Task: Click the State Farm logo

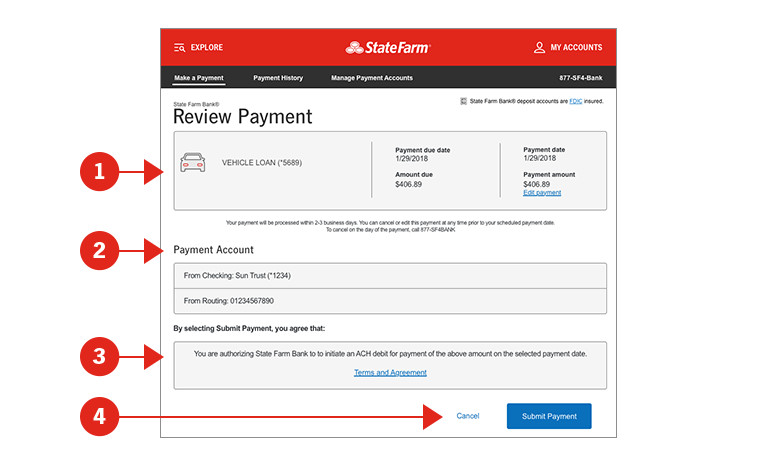Action: (x=388, y=48)
